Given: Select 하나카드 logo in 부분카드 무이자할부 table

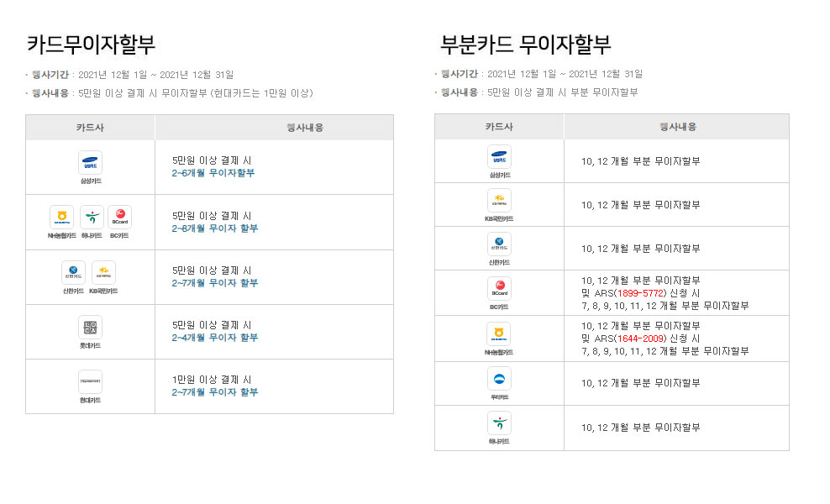Looking at the screenshot, I should tap(499, 423).
